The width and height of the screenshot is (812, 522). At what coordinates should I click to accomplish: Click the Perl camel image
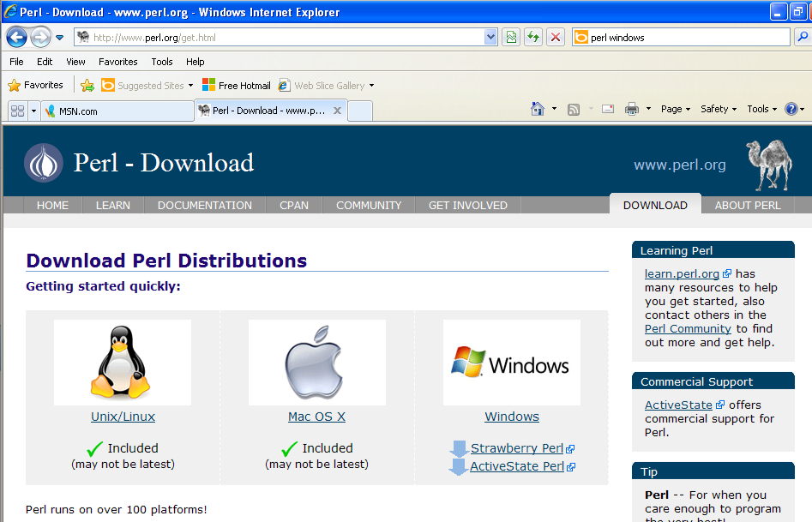[x=769, y=165]
